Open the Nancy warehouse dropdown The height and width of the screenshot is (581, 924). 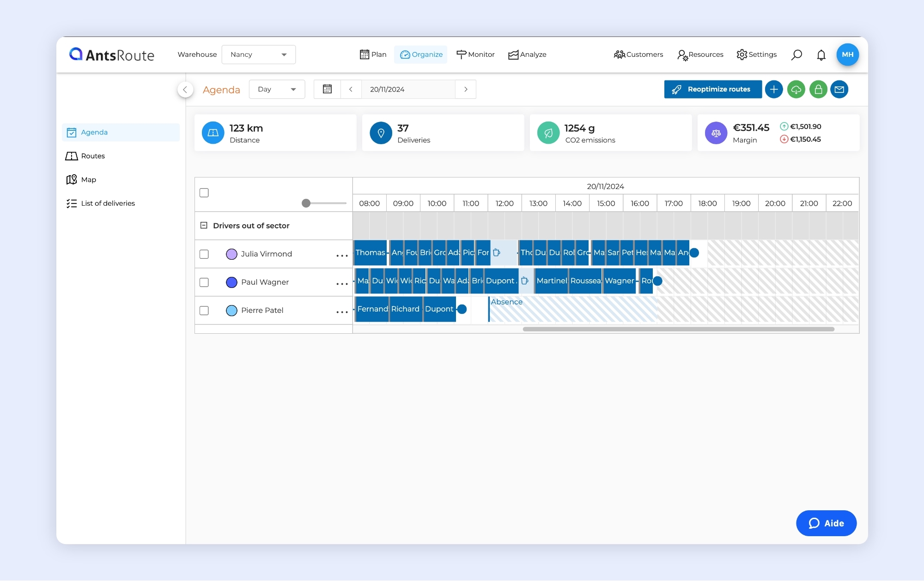coord(258,55)
